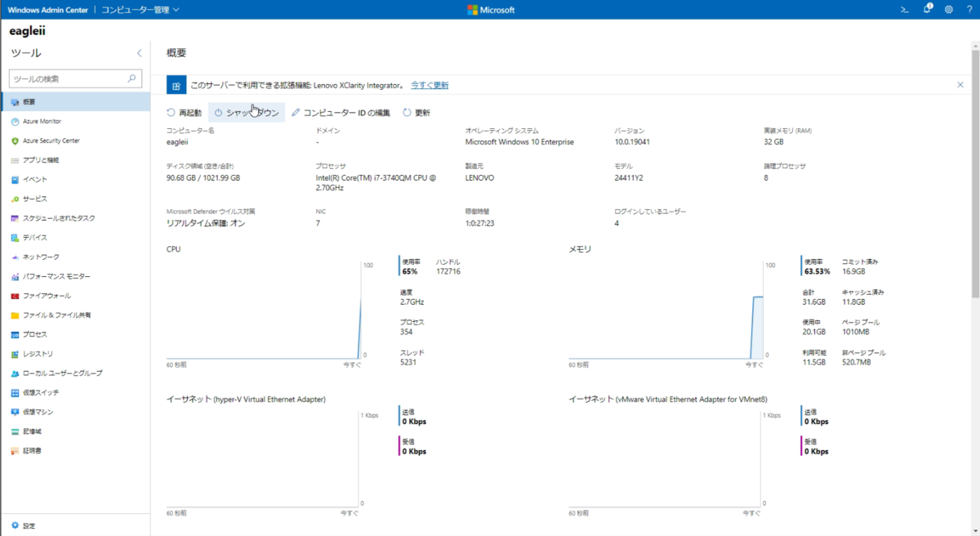Click the eagleii connection name heading
The height and width of the screenshot is (536, 980).
coord(27,30)
